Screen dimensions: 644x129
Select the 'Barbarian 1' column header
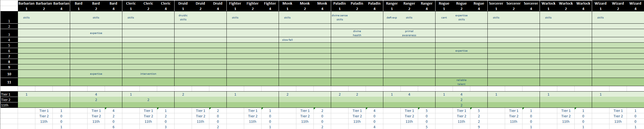click(26, 6)
